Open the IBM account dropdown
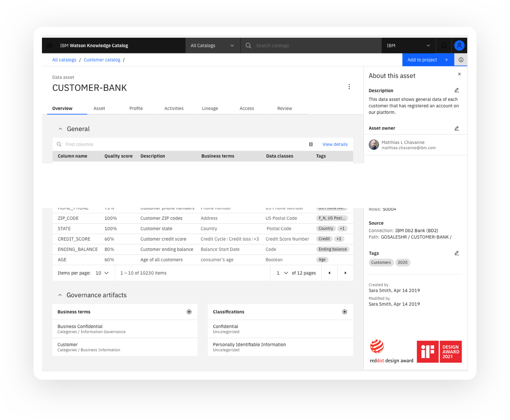Viewport: 510px width, 420px height. point(408,46)
